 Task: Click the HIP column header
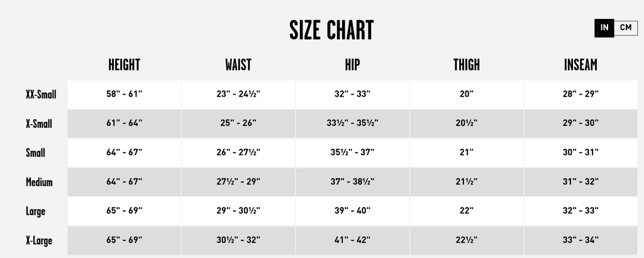(x=353, y=65)
